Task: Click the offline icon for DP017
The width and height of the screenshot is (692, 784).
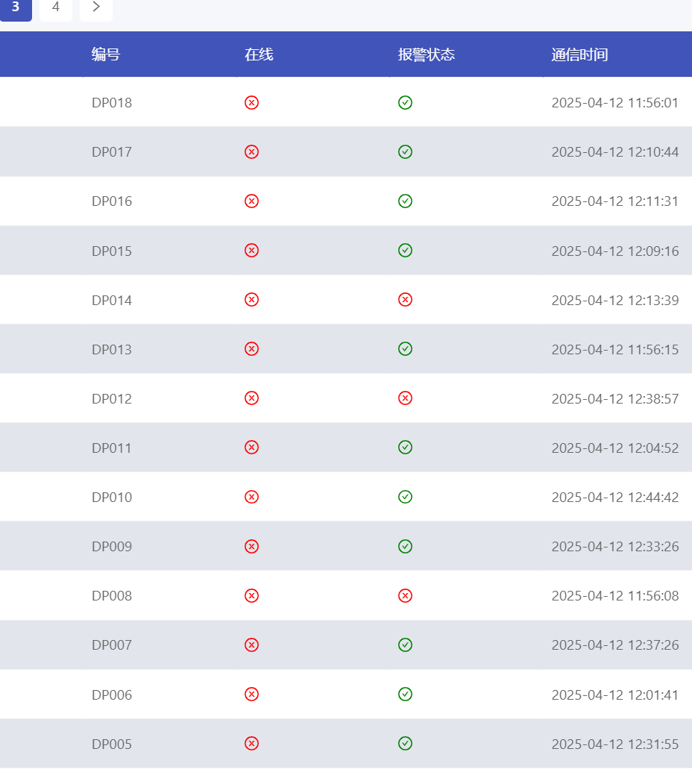Action: point(251,151)
